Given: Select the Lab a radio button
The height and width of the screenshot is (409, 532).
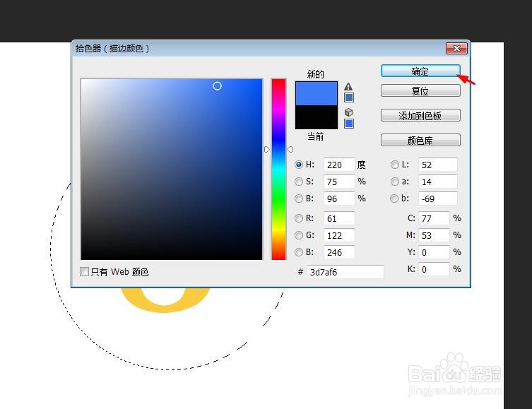Looking at the screenshot, I should click(395, 182).
